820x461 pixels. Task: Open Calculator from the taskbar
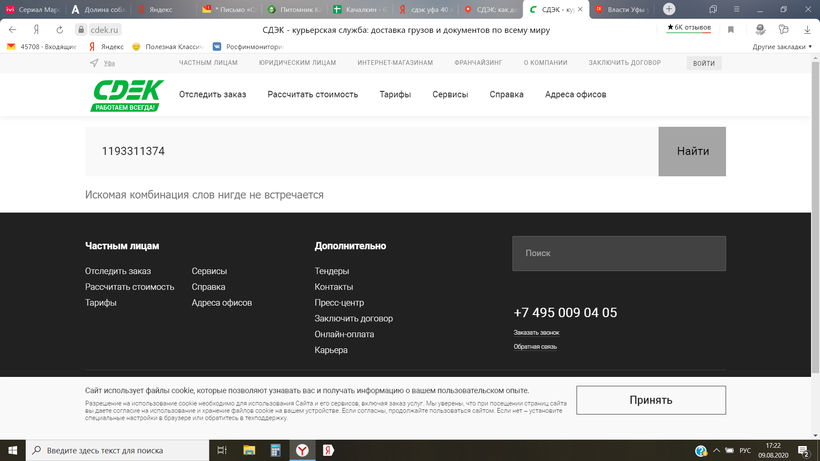275,450
